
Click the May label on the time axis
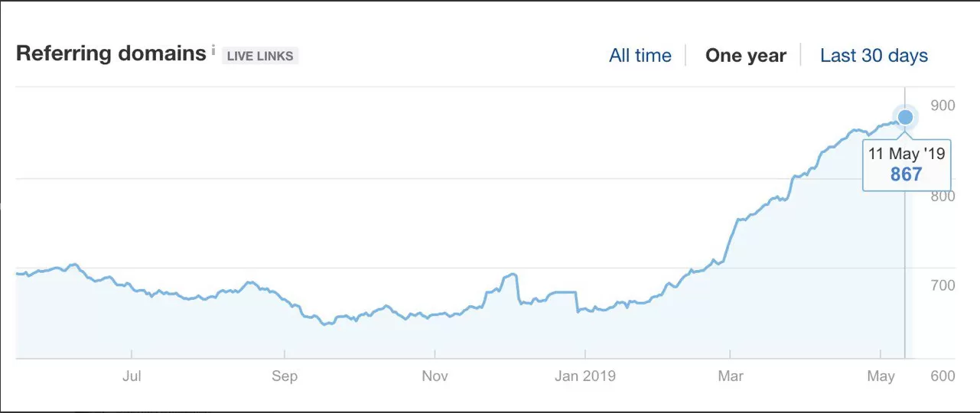(x=882, y=376)
